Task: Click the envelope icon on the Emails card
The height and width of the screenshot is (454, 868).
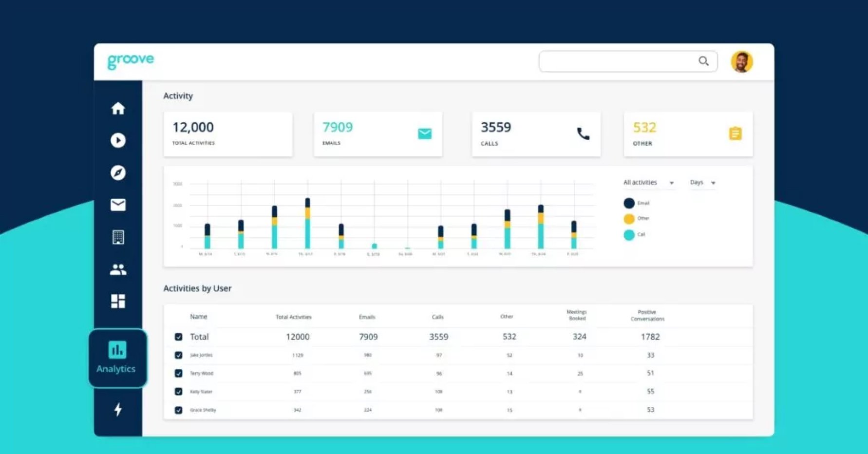Action: pyautogui.click(x=425, y=133)
